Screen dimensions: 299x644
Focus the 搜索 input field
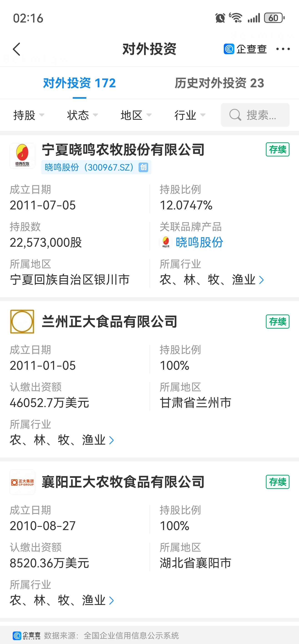tap(255, 115)
